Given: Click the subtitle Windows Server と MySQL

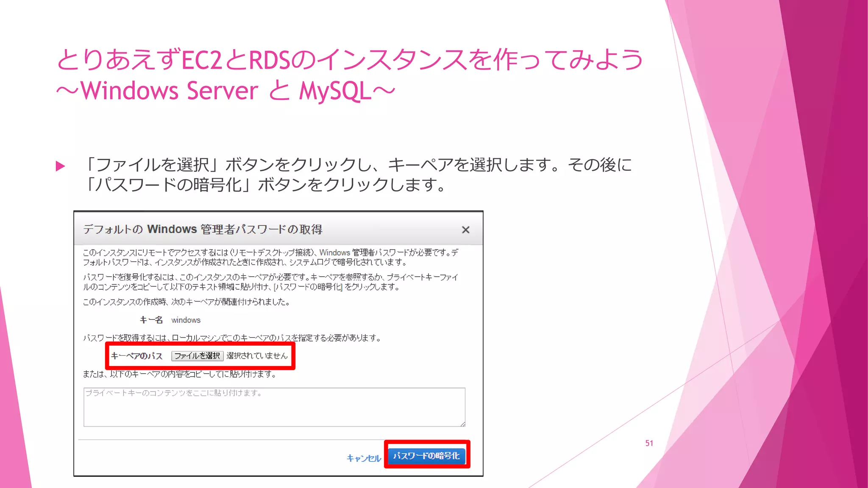Looking at the screenshot, I should pos(226,91).
